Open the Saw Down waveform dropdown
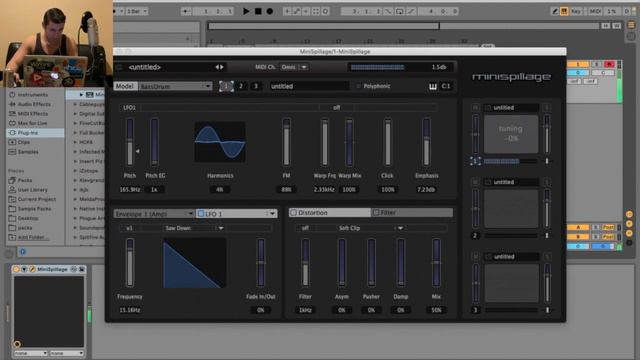This screenshot has height=360, width=640. [194, 228]
